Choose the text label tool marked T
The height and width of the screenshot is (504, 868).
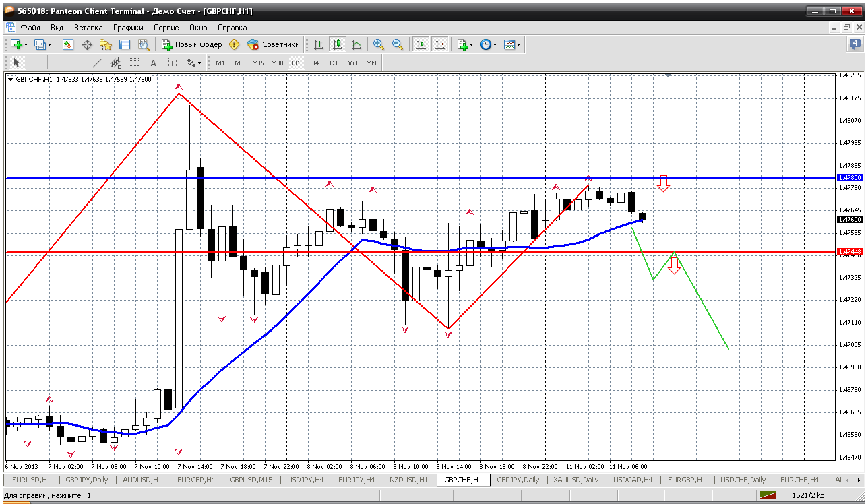point(172,63)
